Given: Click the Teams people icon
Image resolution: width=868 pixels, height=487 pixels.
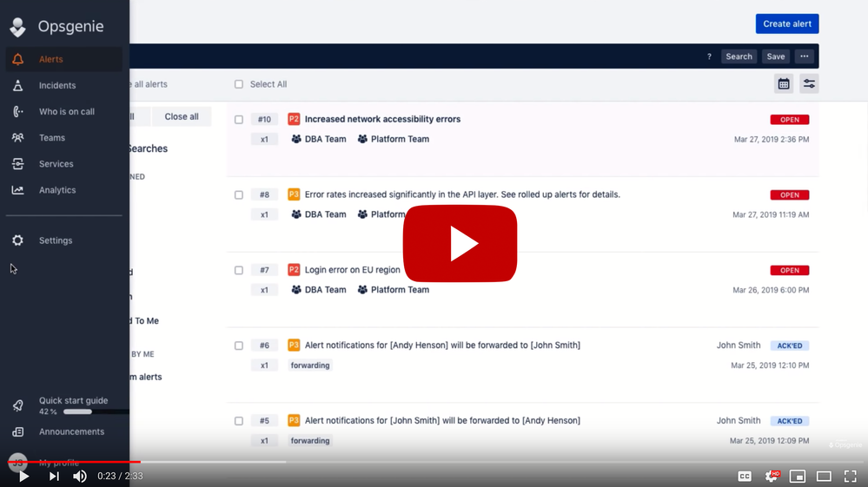Looking at the screenshot, I should 17,138.
